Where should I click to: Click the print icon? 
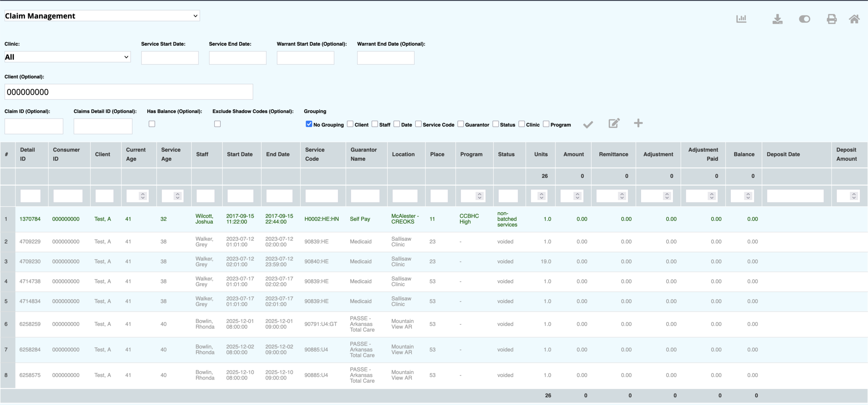[831, 19]
